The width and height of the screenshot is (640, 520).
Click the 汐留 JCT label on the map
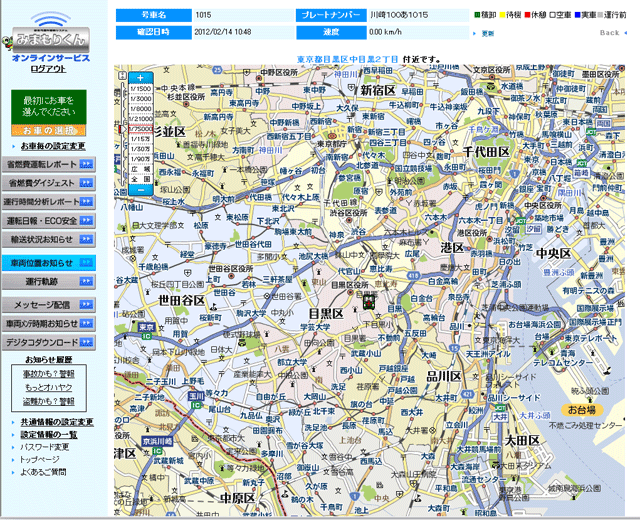point(533,229)
